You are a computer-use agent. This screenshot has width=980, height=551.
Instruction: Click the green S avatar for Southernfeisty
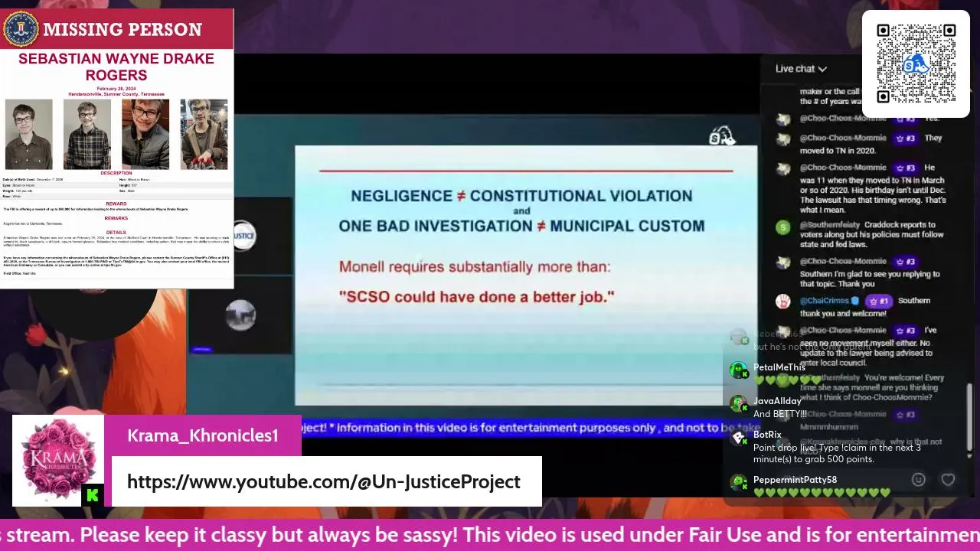pos(782,227)
